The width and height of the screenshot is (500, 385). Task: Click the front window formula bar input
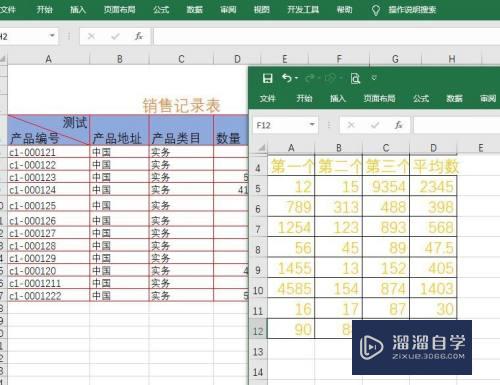coord(457,125)
